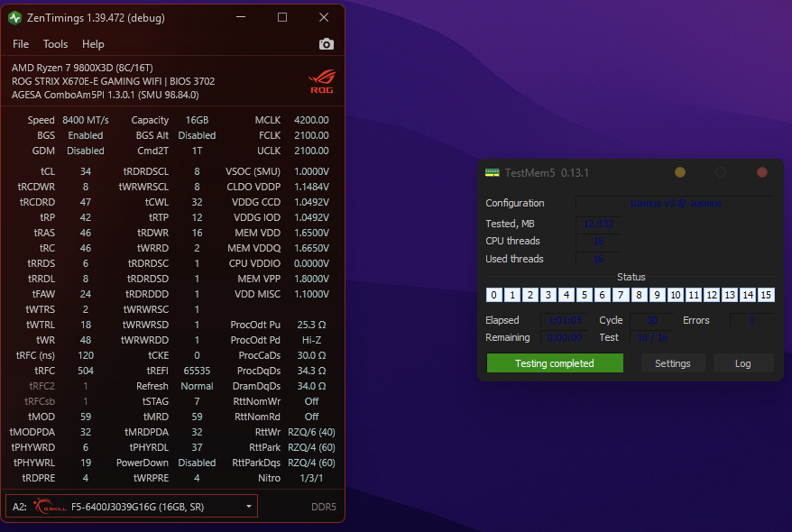Select thread status box 10
Screen dimensions: 792x532
(676, 295)
